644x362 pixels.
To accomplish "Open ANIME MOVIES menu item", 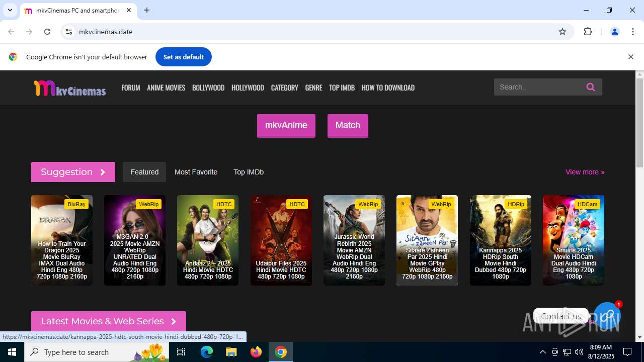I will [x=166, y=87].
